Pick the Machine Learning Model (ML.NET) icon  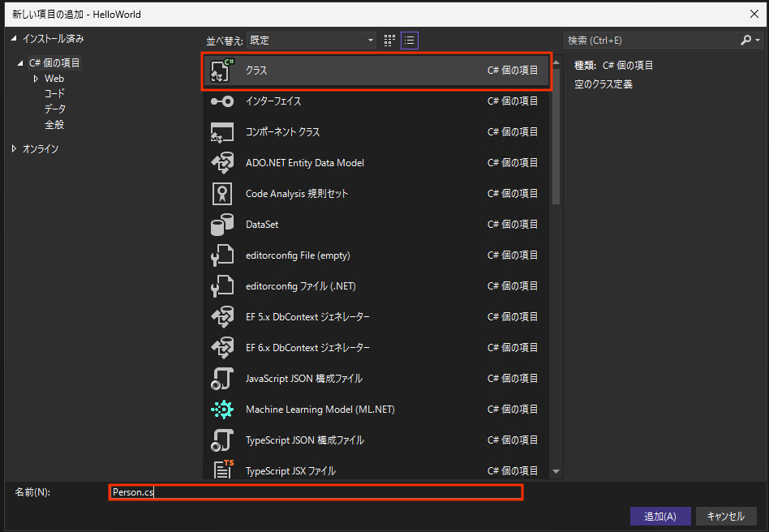(222, 410)
